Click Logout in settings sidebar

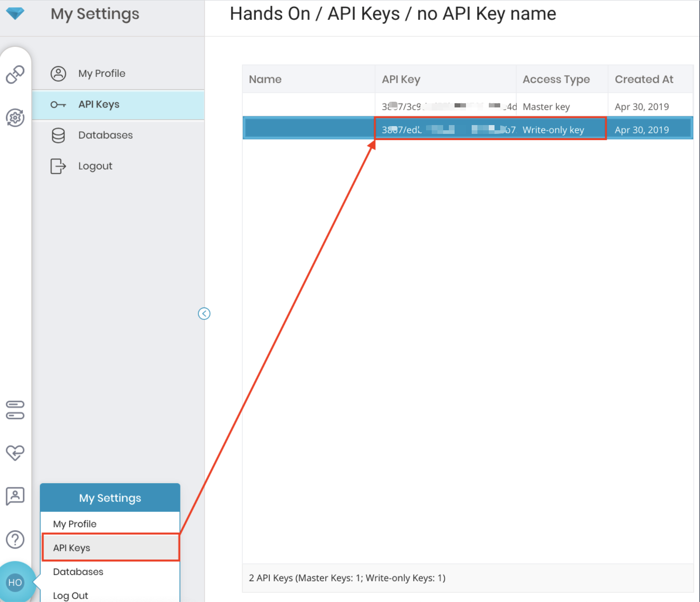pyautogui.click(x=95, y=166)
